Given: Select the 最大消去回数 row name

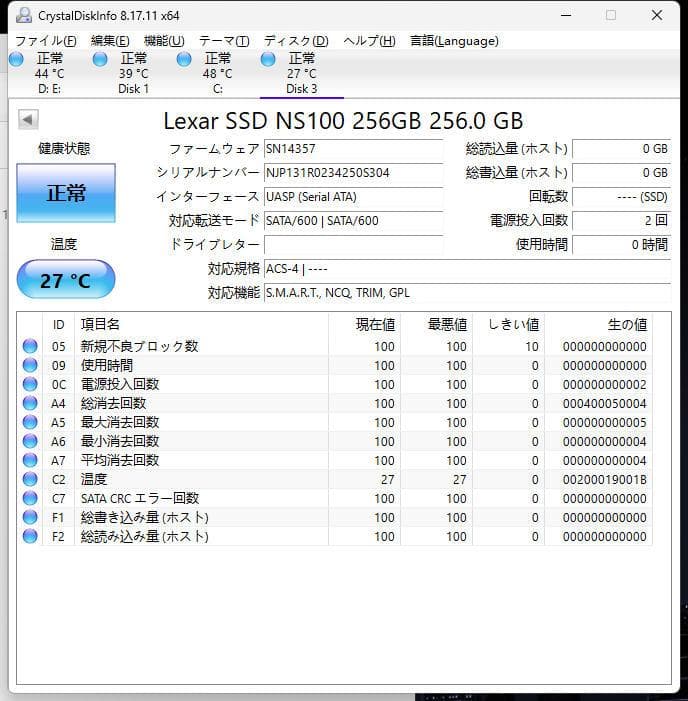Looking at the screenshot, I should [120, 422].
